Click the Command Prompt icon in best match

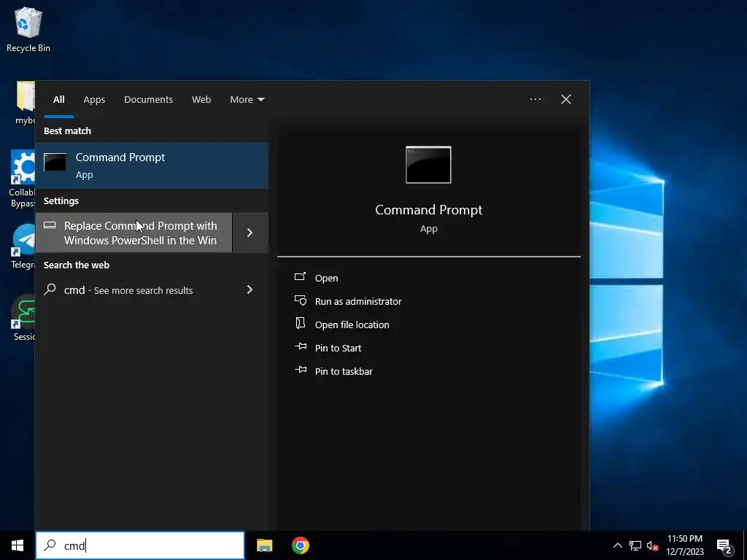point(55,162)
